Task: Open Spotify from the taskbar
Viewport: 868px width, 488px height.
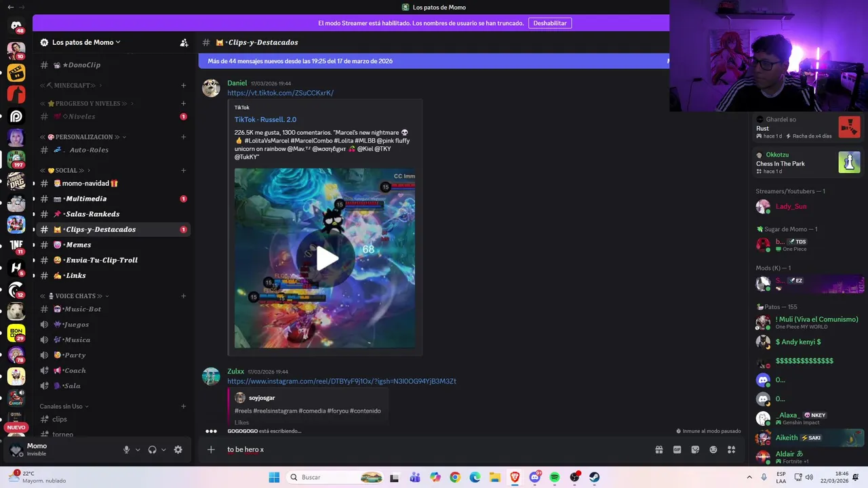Action: coord(555,477)
